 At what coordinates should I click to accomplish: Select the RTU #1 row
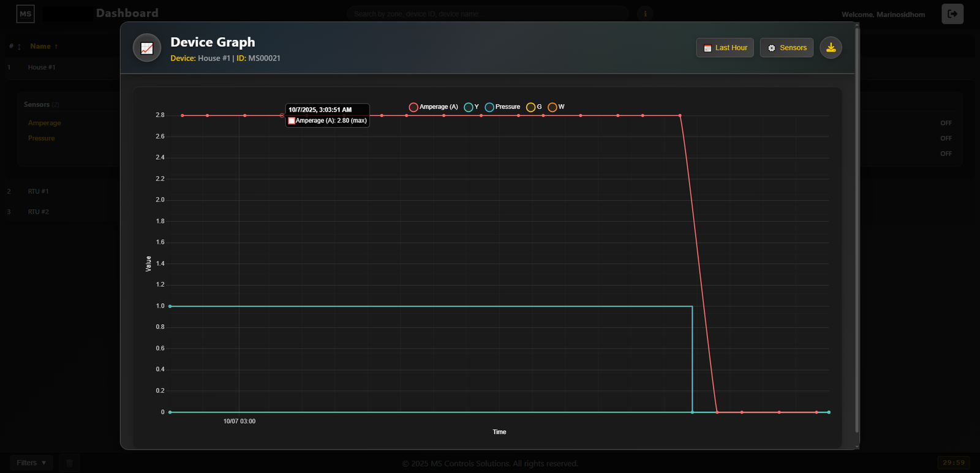coord(38,191)
